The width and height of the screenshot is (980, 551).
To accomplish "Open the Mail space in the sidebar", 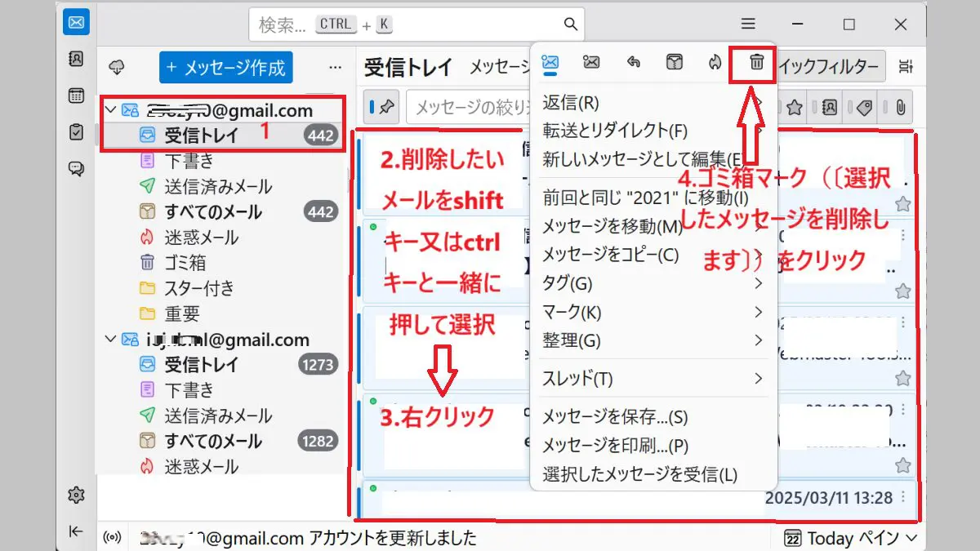I will 76,23.
